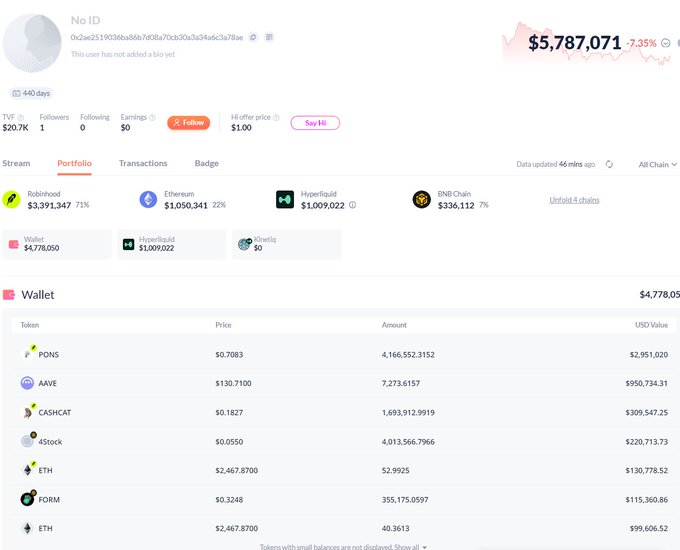Expand Show all small balance tokens

click(x=410, y=547)
